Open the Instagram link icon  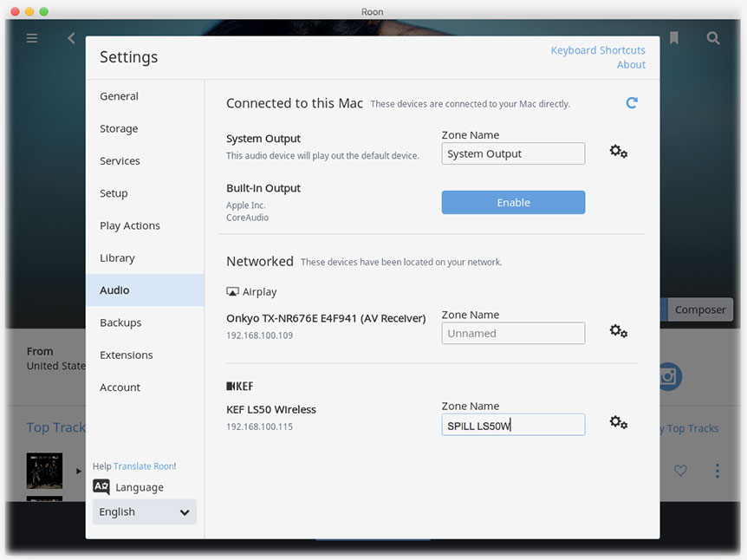tap(669, 376)
